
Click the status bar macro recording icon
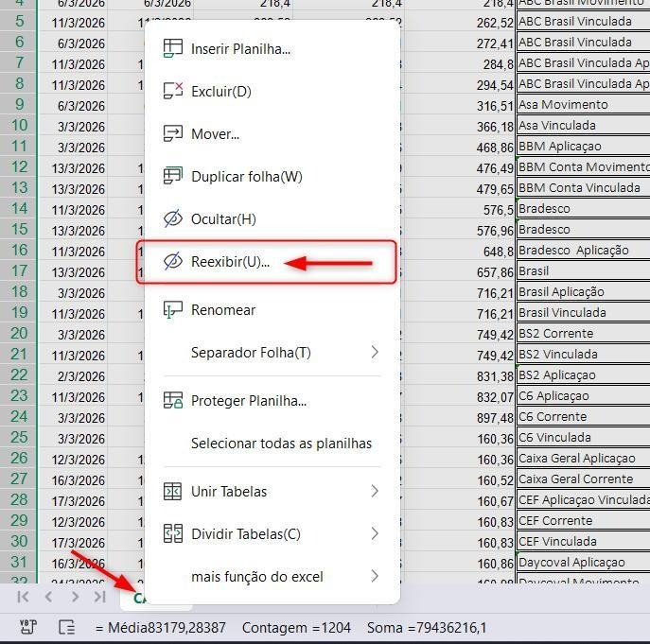pyautogui.click(x=28, y=627)
